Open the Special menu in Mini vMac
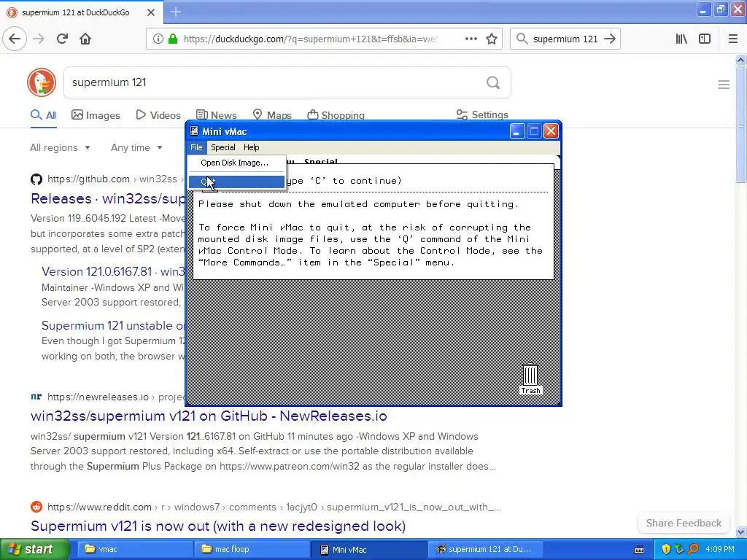 (223, 147)
